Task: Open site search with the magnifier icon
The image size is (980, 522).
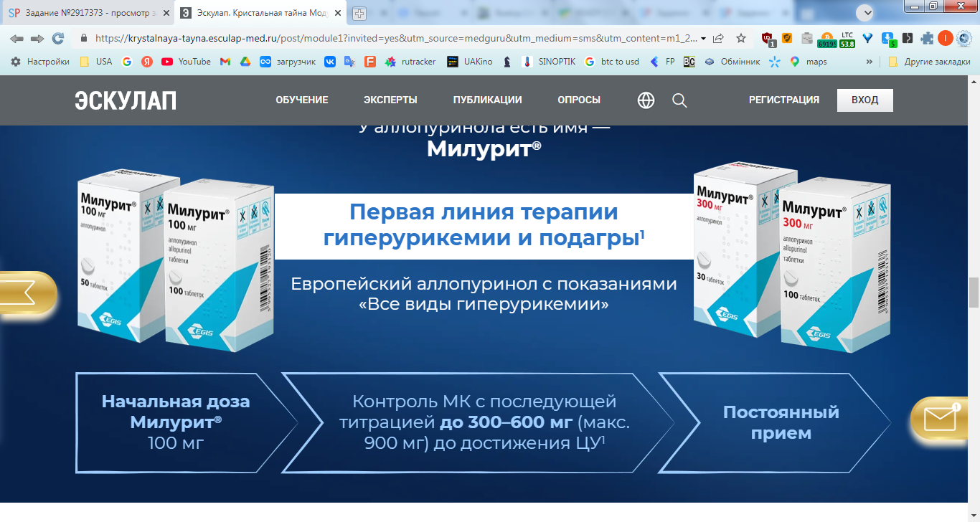Action: pos(679,100)
